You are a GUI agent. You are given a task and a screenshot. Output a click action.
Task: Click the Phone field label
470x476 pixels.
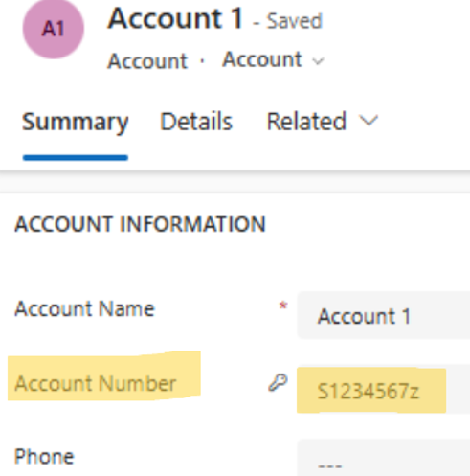coord(44,457)
